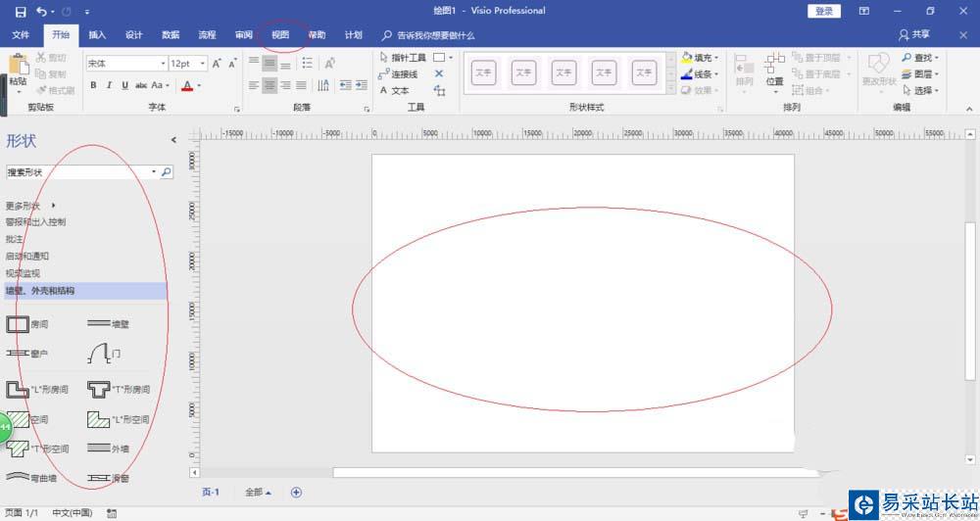Toggle italic formatting

[x=108, y=86]
